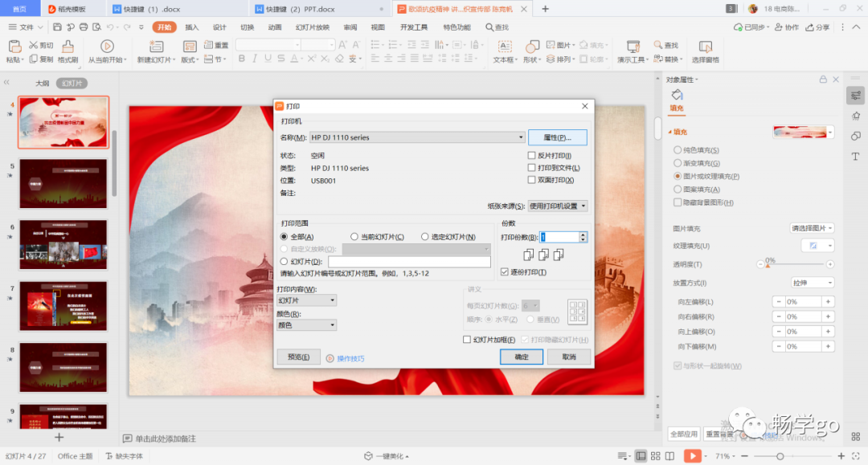Click the Text Box (文本框) icon

point(504,47)
